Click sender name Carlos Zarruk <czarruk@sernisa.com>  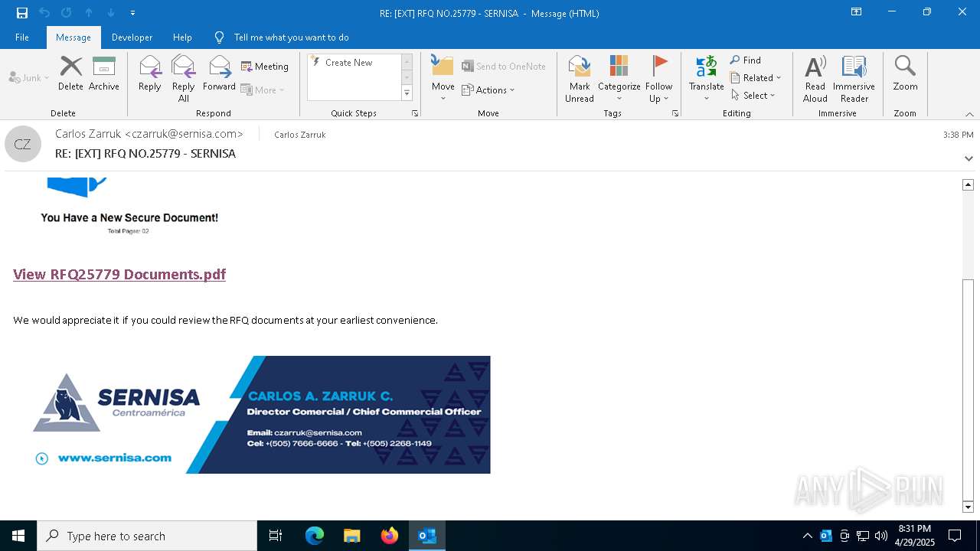pos(149,134)
